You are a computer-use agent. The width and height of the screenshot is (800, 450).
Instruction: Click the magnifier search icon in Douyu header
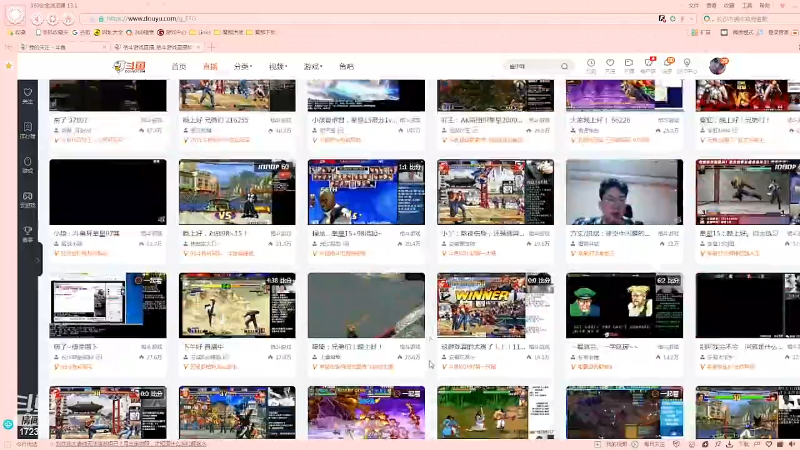coord(564,66)
